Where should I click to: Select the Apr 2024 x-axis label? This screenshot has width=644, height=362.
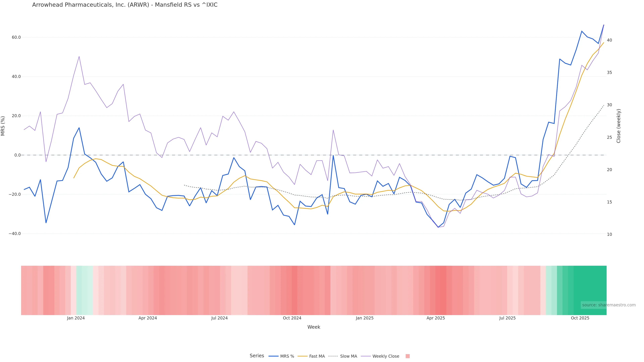pyautogui.click(x=148, y=318)
